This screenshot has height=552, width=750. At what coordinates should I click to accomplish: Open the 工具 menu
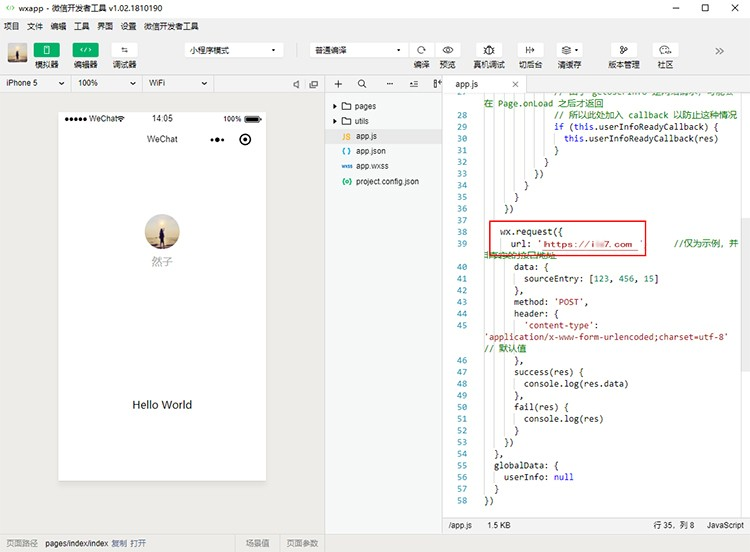point(81,26)
